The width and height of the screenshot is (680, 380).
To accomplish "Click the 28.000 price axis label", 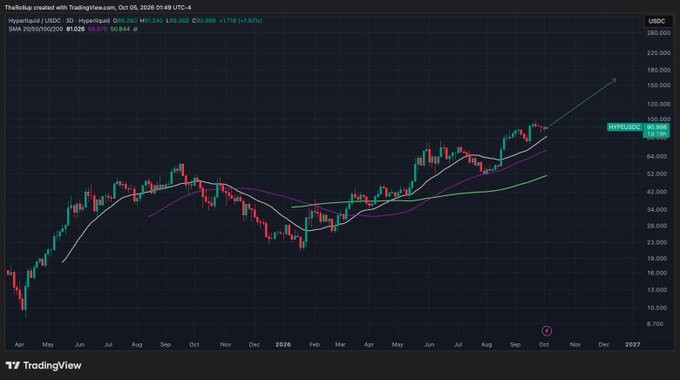I will (657, 226).
